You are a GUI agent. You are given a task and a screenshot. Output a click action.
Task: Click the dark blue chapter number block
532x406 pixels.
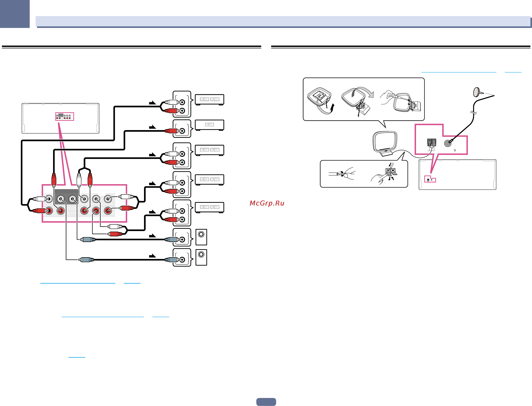pyautogui.click(x=15, y=14)
